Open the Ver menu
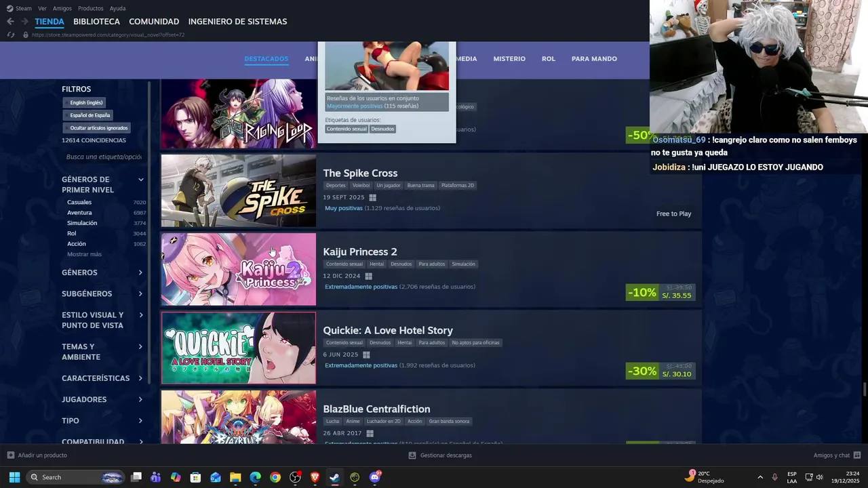868x488 pixels. coord(42,8)
